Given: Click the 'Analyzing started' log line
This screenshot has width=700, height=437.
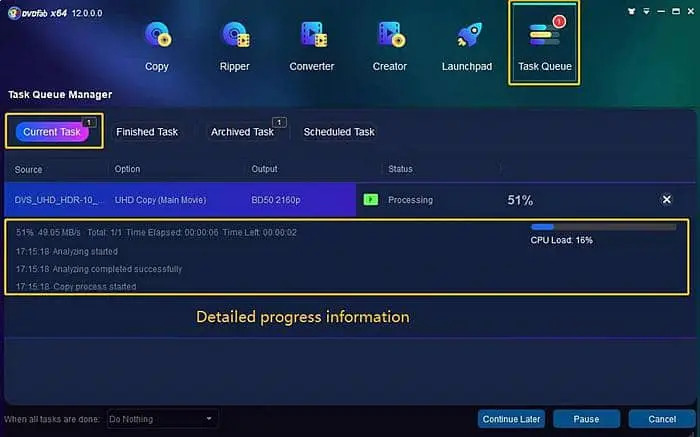Looking at the screenshot, I should 67,251.
